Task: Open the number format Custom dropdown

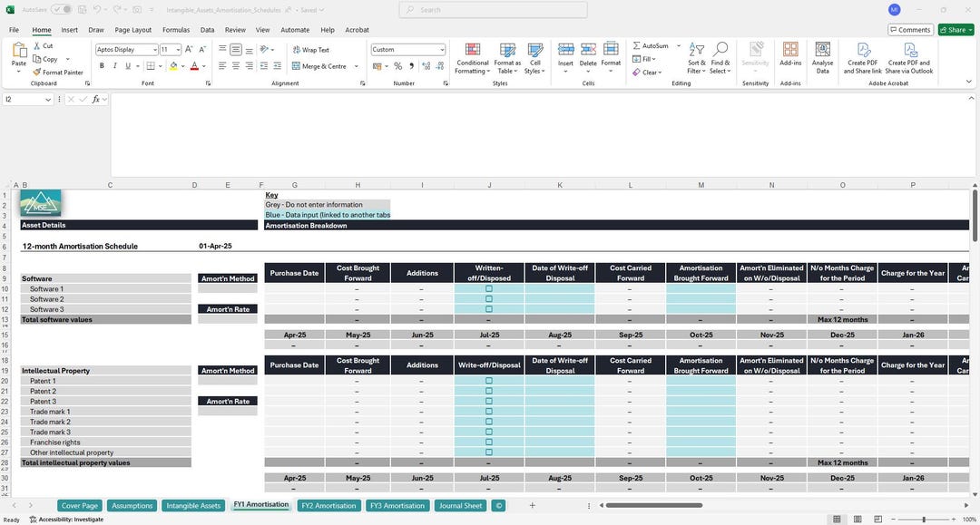Action: point(442,50)
